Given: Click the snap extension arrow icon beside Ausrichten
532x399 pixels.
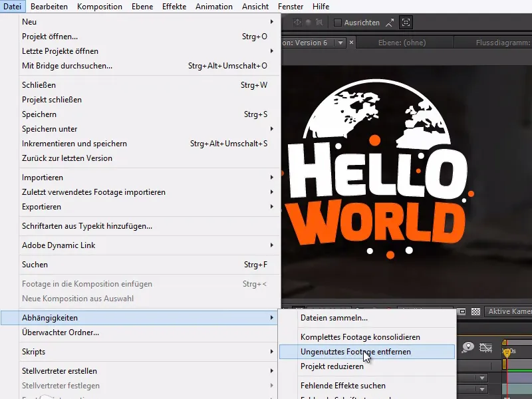Looking at the screenshot, I should click(390, 23).
